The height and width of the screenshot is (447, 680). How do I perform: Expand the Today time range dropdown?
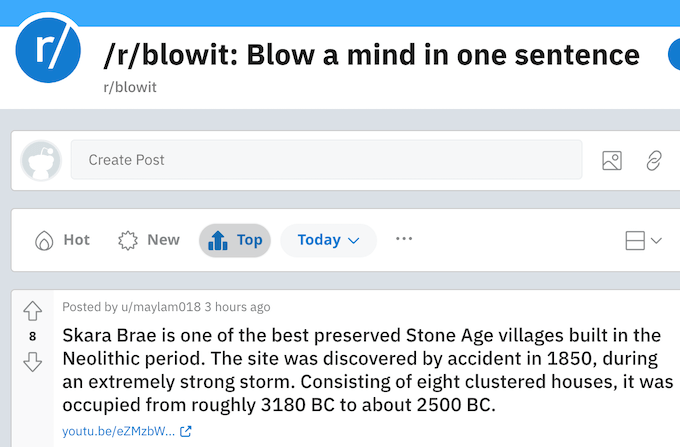(328, 240)
